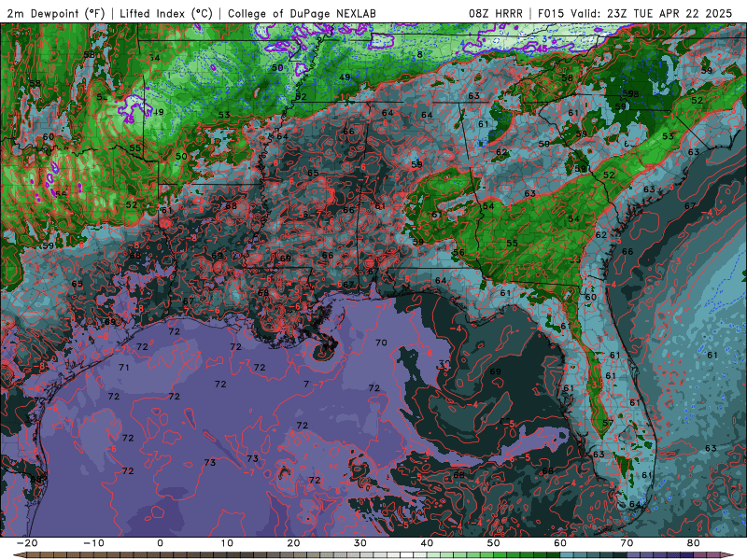Click the -20 label on the color scale
This screenshot has width=747, height=560.
[x=27, y=543]
